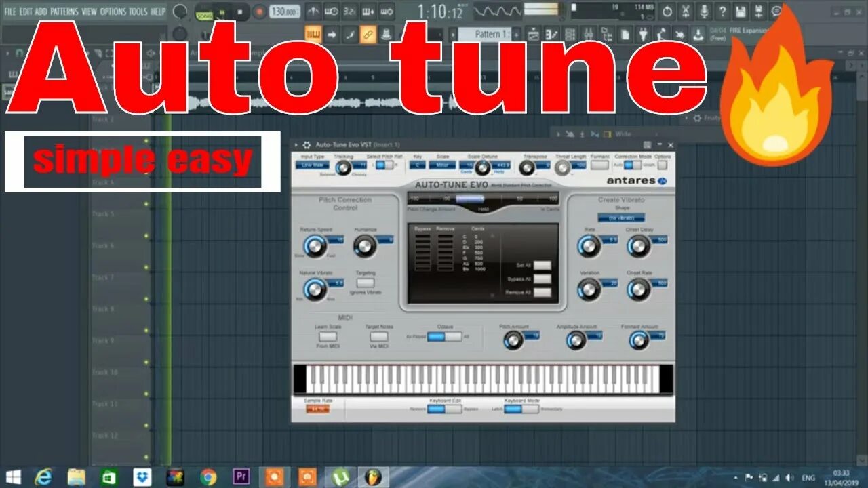
Task: Open the Pattern 1 selector
Action: pyautogui.click(x=484, y=34)
